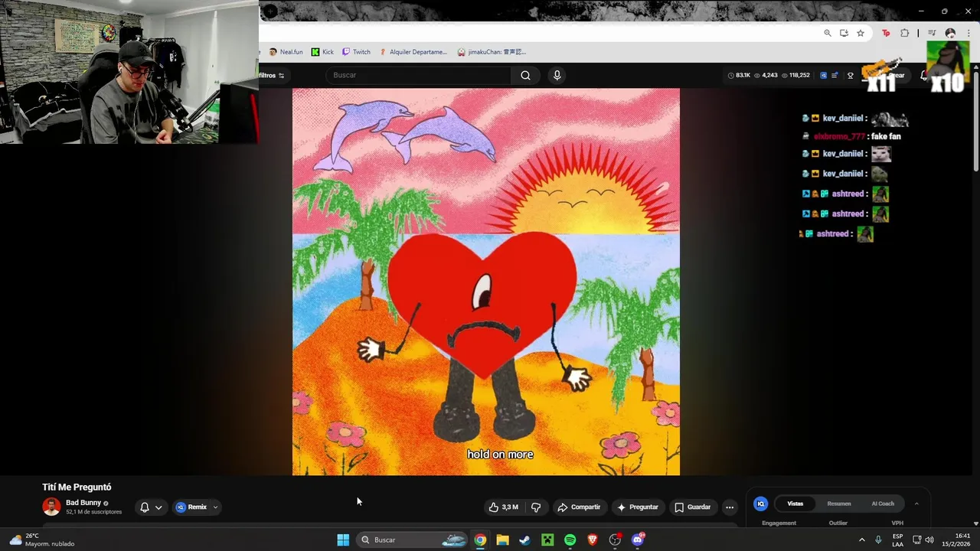Click the kev_daniiel top chat message

tap(855, 119)
